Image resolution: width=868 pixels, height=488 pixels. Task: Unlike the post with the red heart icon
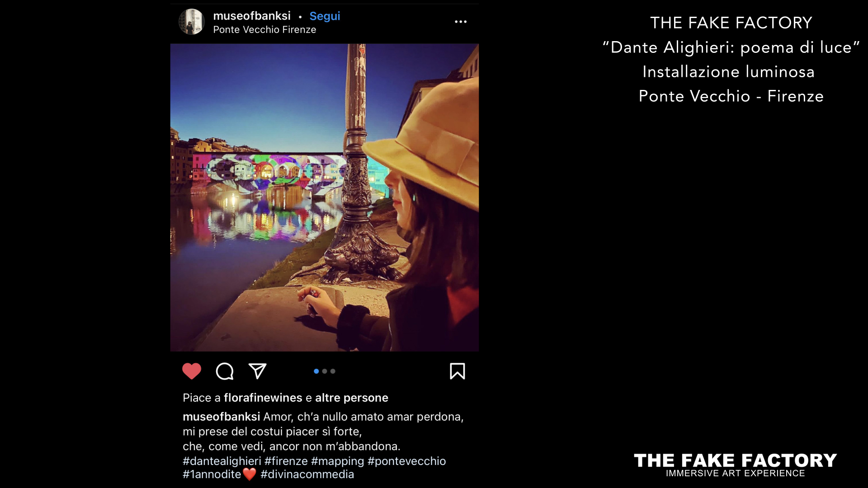192,371
